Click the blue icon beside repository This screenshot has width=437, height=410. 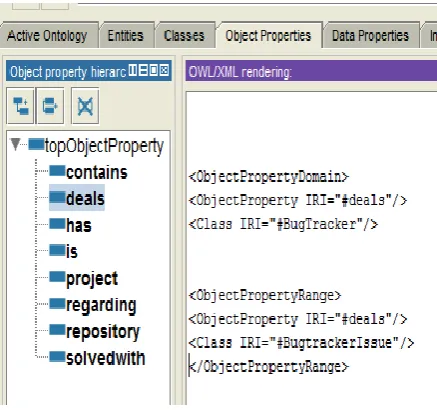pos(57,330)
